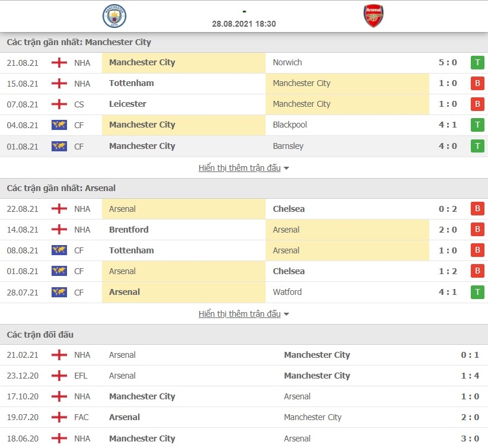Click the 18.06.20 Manchester City 3:0 Arsenal row
488x448 pixels.
[x=244, y=438]
